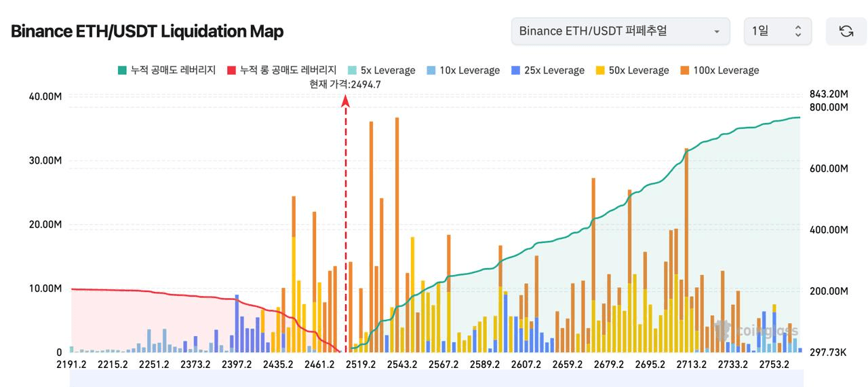Click the 2607.2 price axis label

tap(526, 365)
